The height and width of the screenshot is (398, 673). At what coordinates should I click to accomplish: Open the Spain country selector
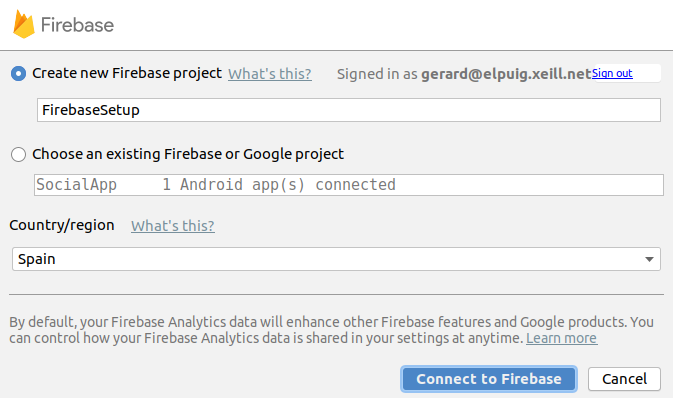(x=336, y=259)
